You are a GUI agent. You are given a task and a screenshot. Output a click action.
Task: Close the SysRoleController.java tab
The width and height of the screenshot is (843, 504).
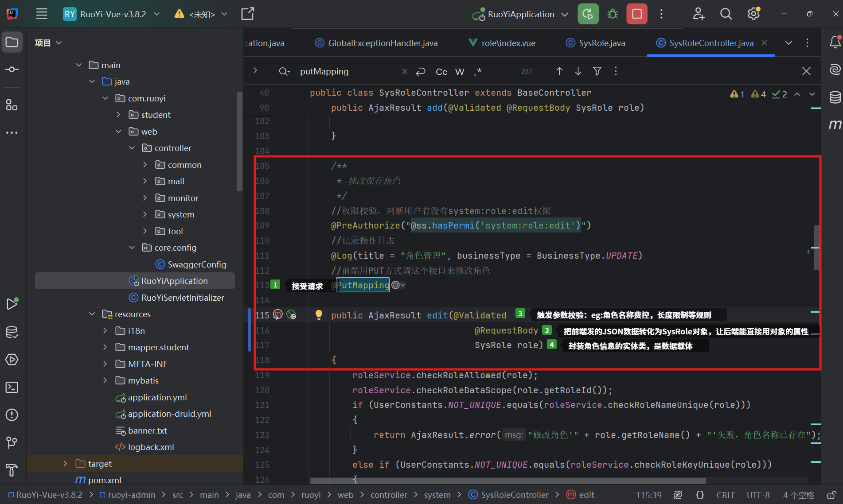pos(764,43)
